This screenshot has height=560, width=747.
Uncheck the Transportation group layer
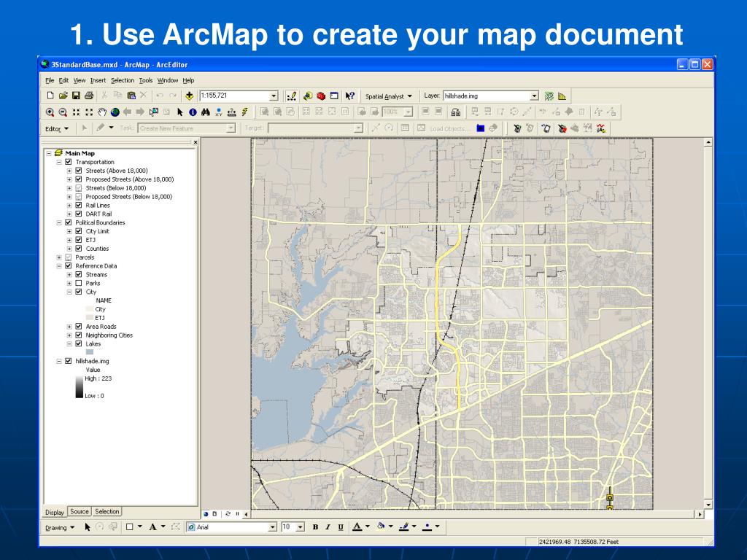point(69,162)
